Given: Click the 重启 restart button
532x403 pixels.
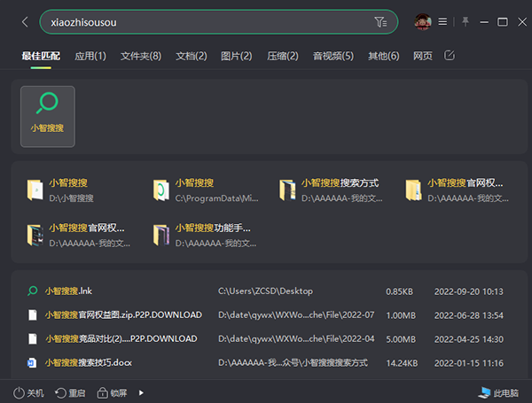Looking at the screenshot, I should (x=70, y=392).
